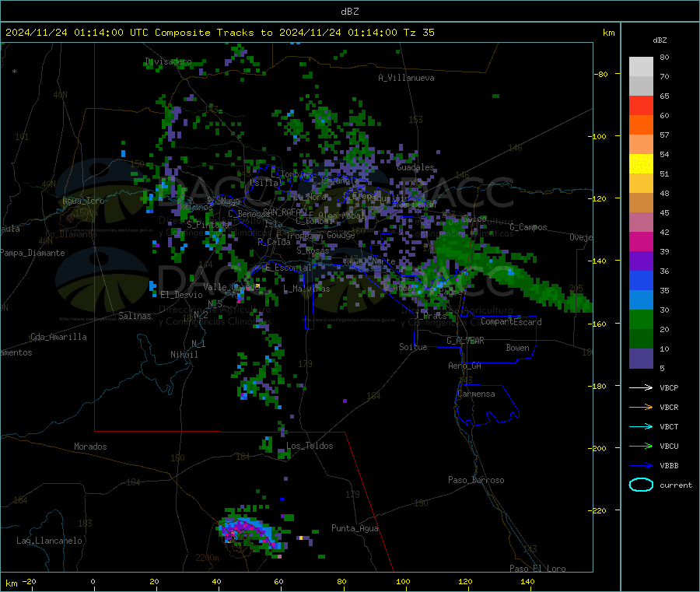
Task: Click the Paso_El_Loro map label
Action: (x=537, y=569)
